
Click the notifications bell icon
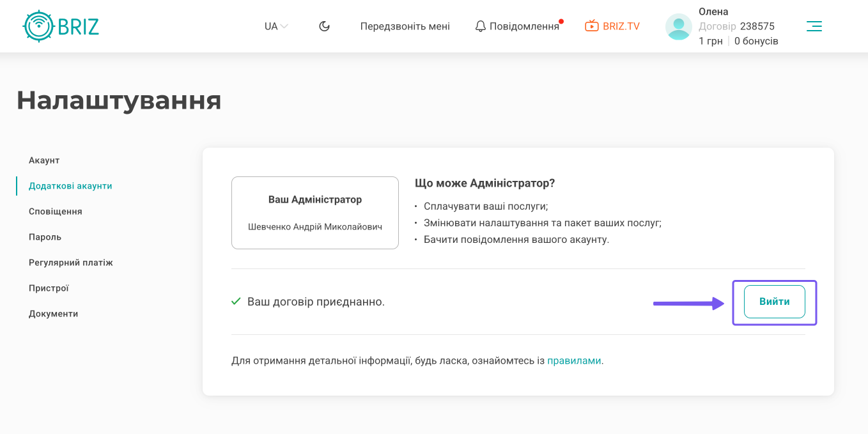(x=481, y=26)
